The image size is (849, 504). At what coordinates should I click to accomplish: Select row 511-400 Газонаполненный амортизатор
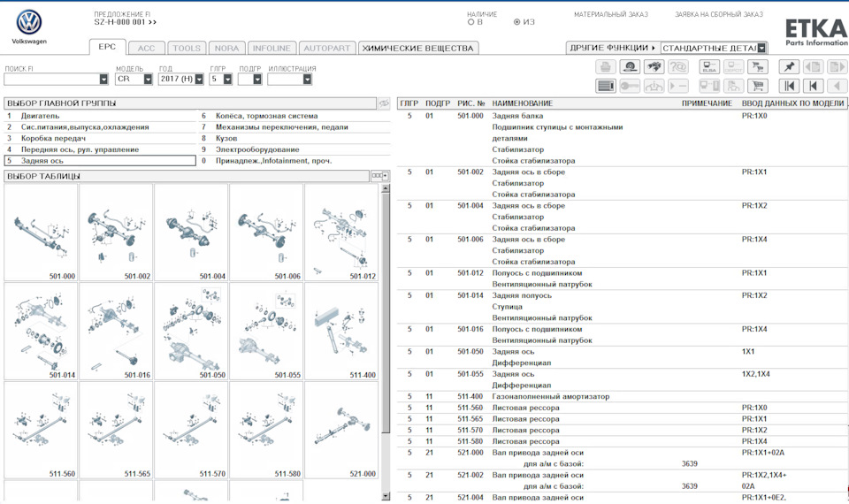(622, 397)
